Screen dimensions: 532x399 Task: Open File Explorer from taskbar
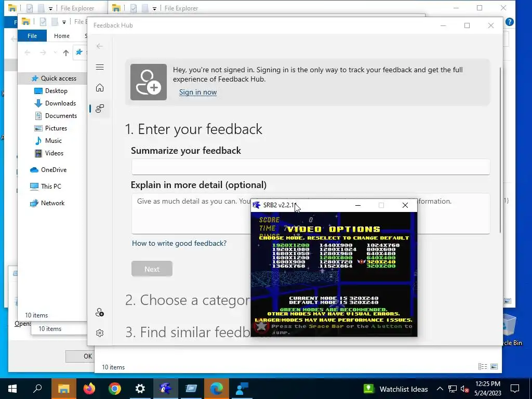click(64, 389)
